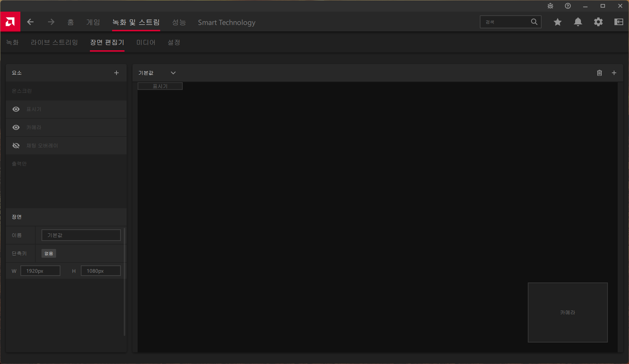Switch to the 미디어 sub-tab

[146, 42]
